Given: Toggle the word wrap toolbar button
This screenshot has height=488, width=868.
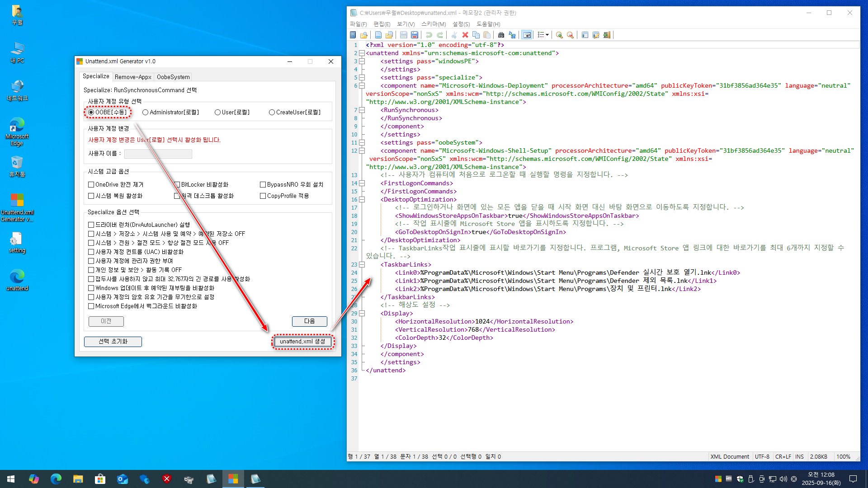Looking at the screenshot, I should click(x=527, y=35).
